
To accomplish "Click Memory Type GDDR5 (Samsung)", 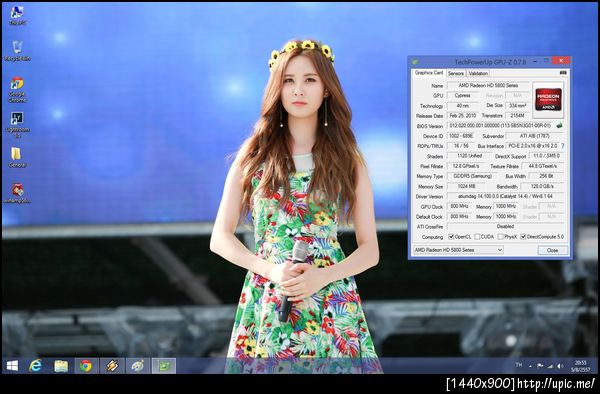I will [x=472, y=176].
